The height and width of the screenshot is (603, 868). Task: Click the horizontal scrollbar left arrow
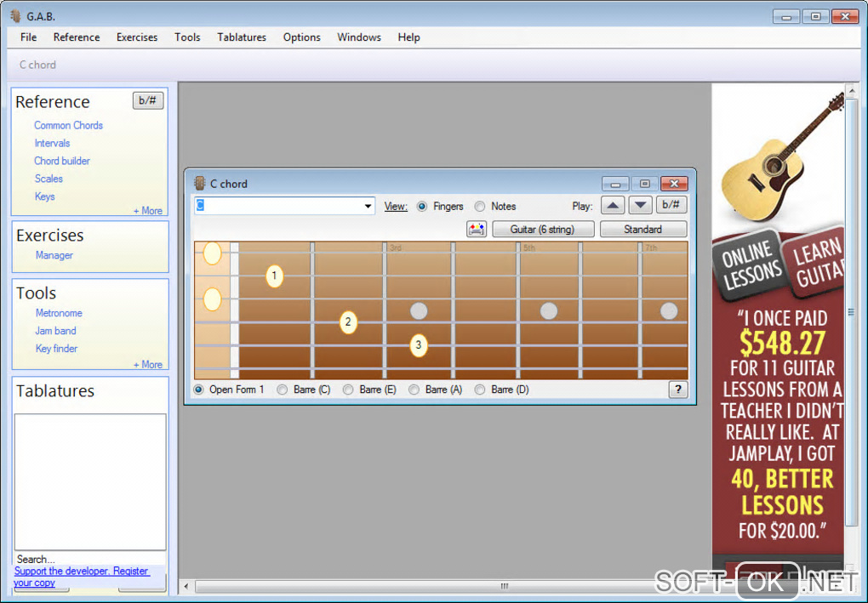tap(186, 586)
